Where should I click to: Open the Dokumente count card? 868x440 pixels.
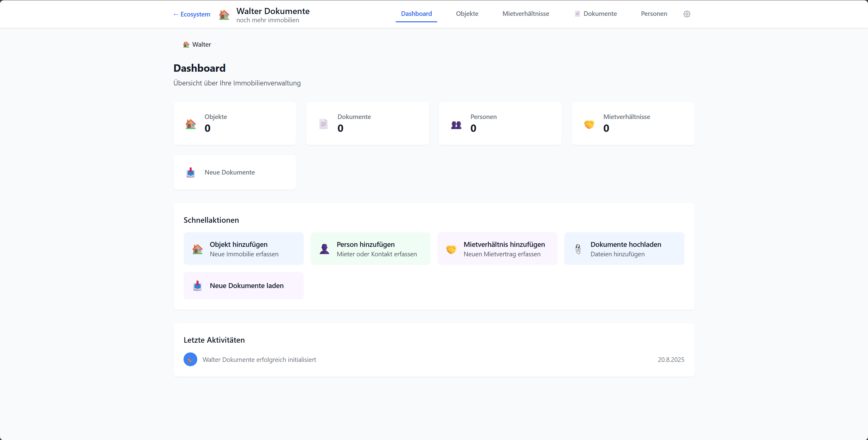point(368,124)
